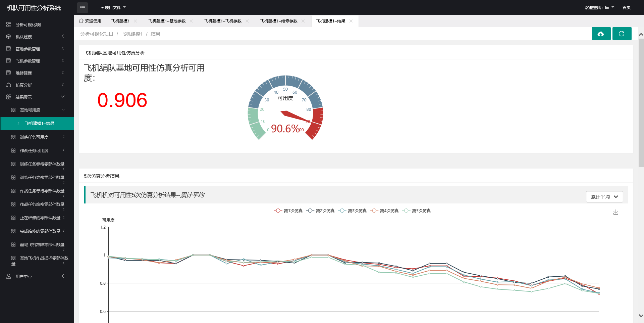The width and height of the screenshot is (644, 323).
Task: Close the 飞机建模1--飞机参数 tab
Action: 247,21
